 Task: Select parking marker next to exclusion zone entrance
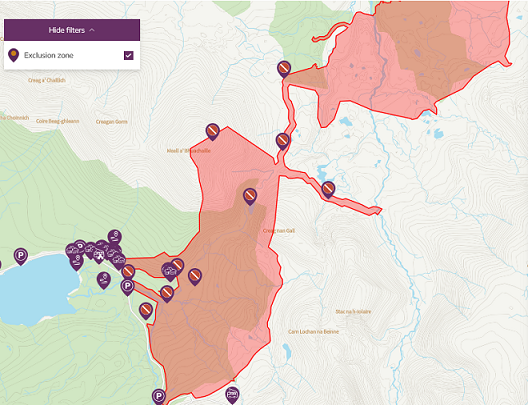(127, 287)
